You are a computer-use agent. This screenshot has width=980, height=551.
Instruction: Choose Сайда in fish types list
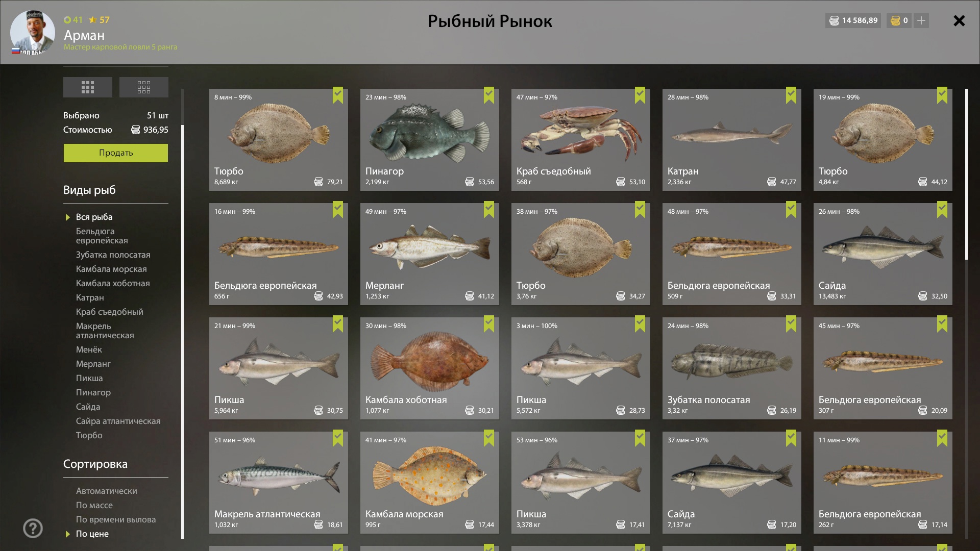(x=88, y=407)
